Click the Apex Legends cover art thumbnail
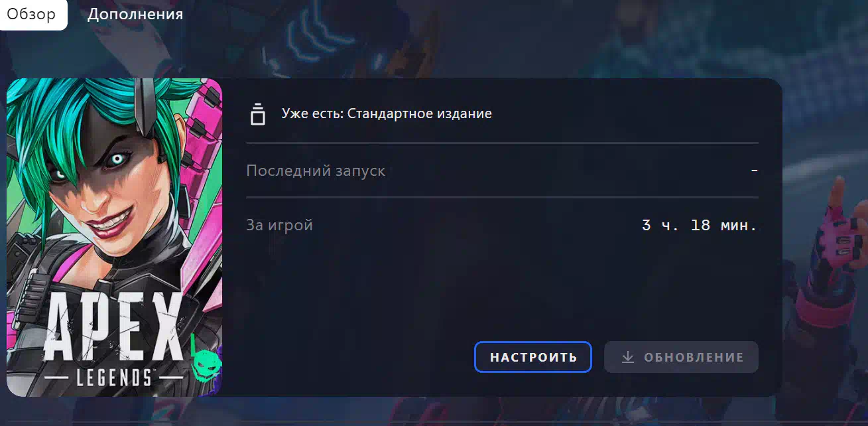This screenshot has height=426, width=868. coord(114,237)
